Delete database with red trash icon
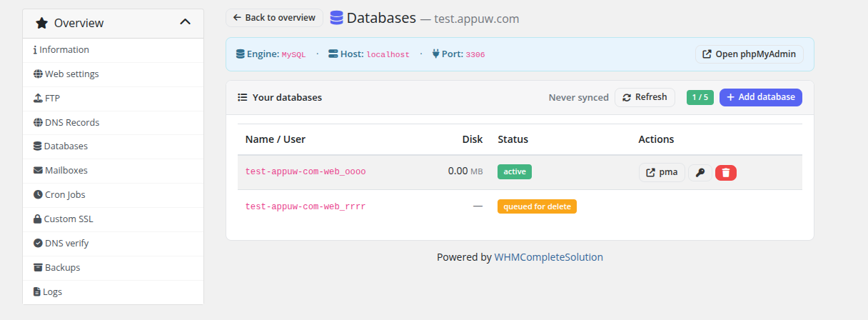868x320 pixels. click(x=726, y=172)
